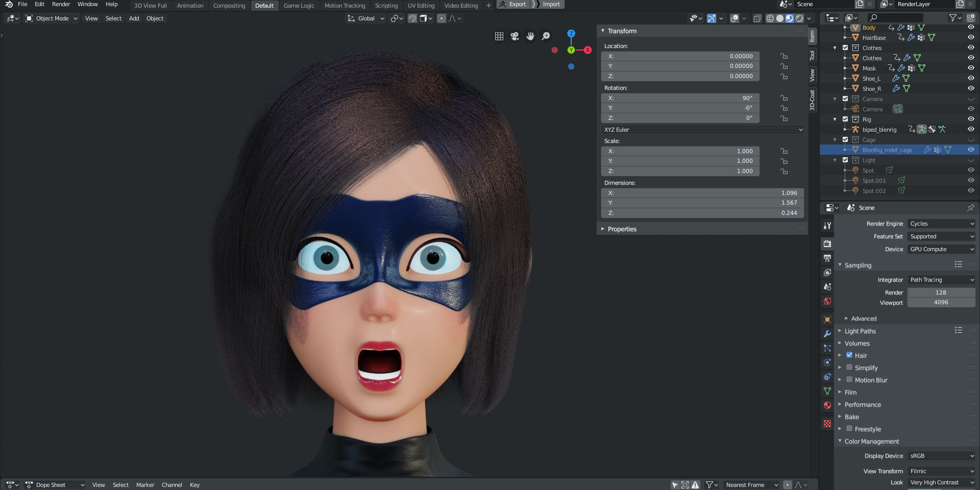980x490 pixels.
Task: Click the Z axis on navigation gizmo
Action: pyautogui.click(x=571, y=33)
